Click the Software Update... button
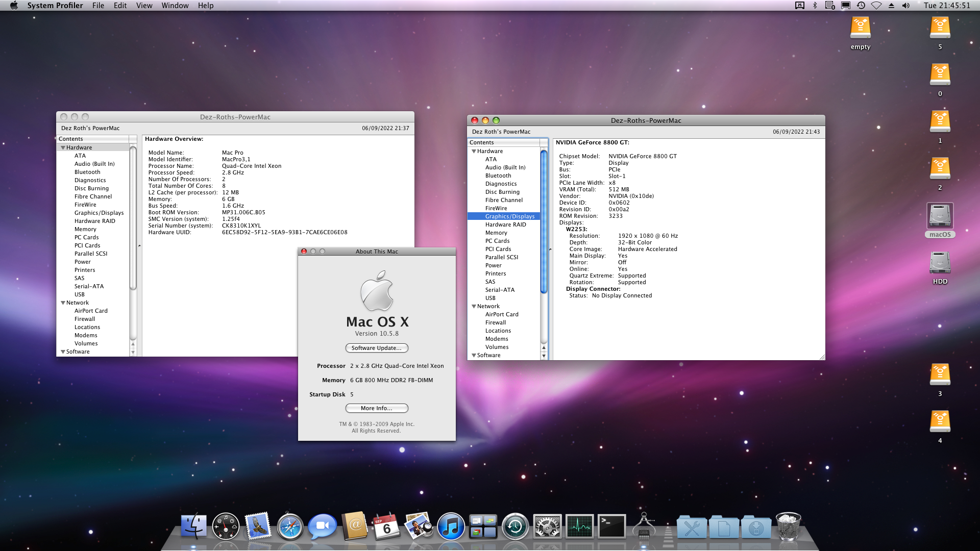The width and height of the screenshot is (980, 551). click(377, 348)
